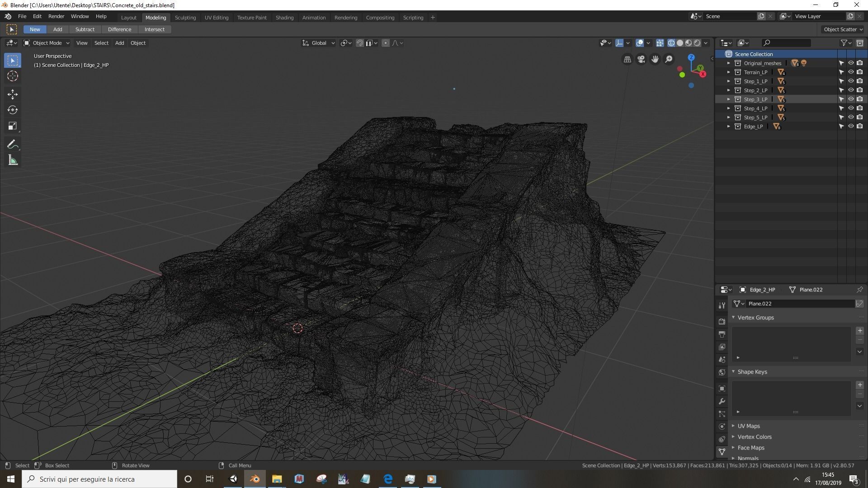Select the Annotate tool

pyautogui.click(x=13, y=144)
